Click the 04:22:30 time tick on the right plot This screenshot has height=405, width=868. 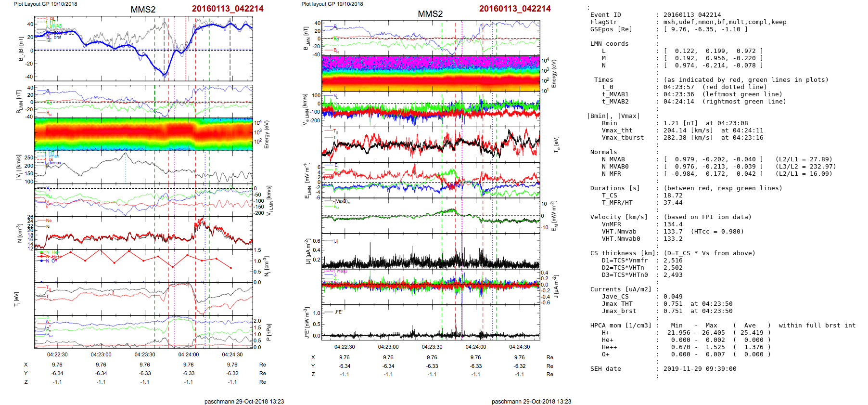click(x=345, y=347)
